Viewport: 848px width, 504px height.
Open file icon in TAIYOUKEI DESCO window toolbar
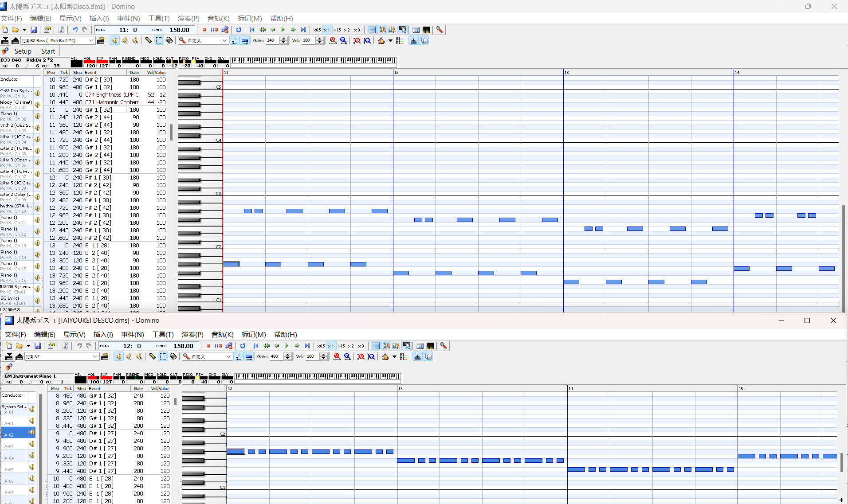(x=19, y=346)
